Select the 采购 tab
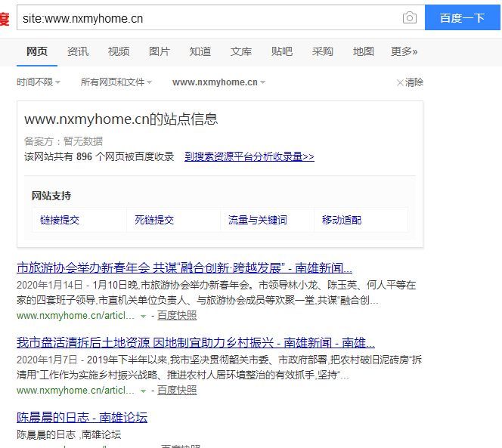502x448 pixels. pyautogui.click(x=323, y=51)
